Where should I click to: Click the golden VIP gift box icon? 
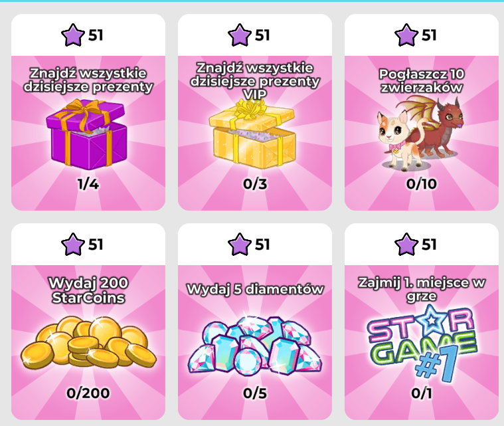[x=252, y=134]
